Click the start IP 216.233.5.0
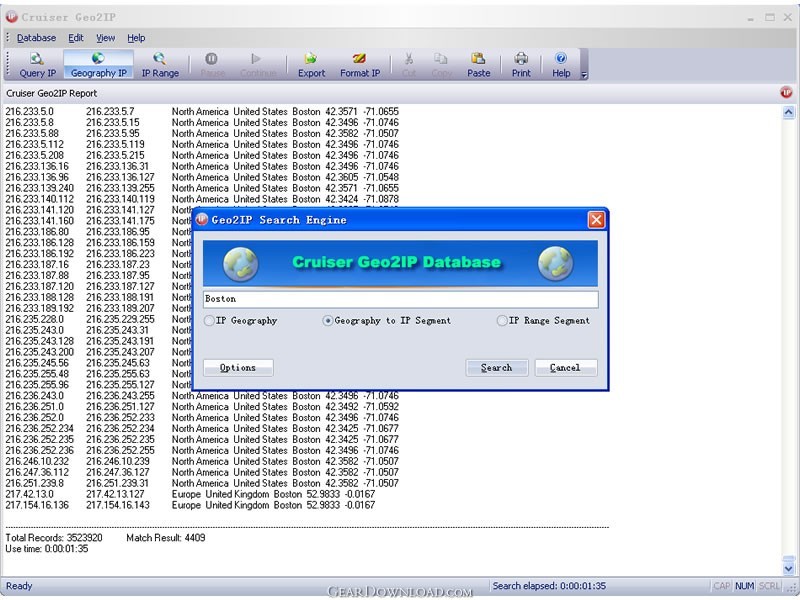800x600 pixels. [29, 111]
